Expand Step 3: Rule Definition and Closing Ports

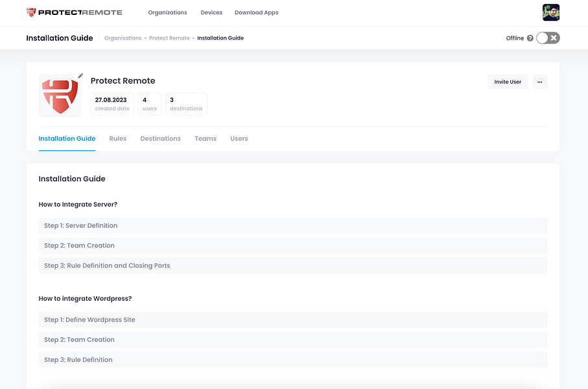click(x=293, y=266)
